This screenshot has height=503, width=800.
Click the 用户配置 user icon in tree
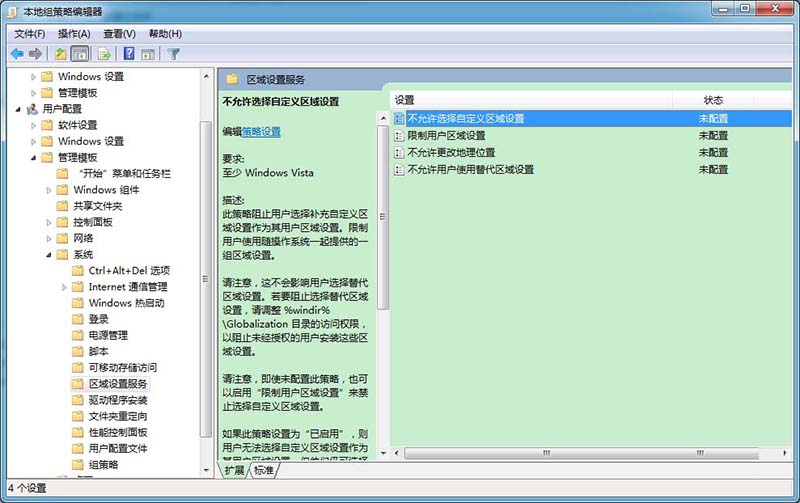32,109
